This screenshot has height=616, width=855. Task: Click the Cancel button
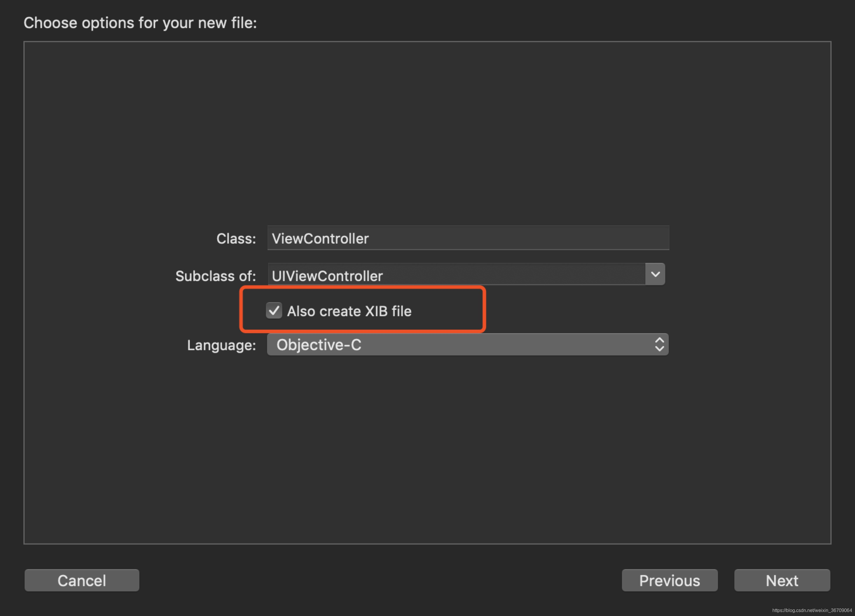(x=82, y=581)
